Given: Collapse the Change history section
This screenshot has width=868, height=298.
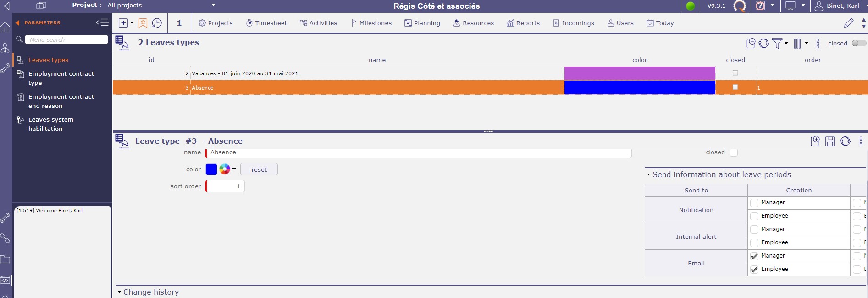Looking at the screenshot, I should [119, 292].
